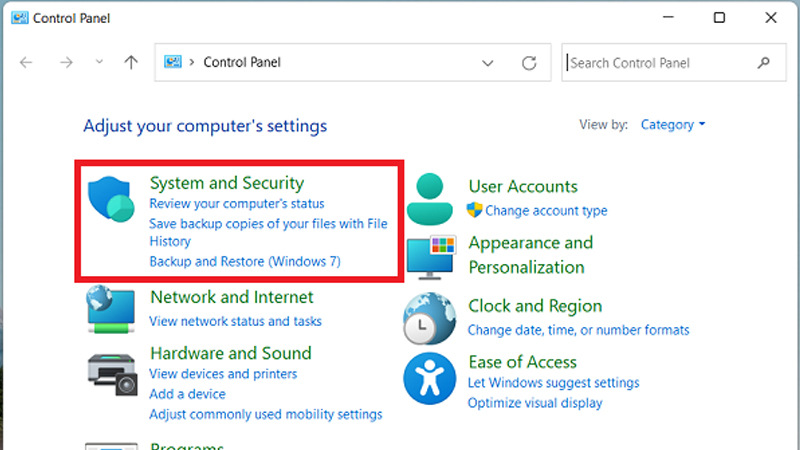The image size is (800, 450).
Task: Open Backup and Restore (Windows 7)
Action: 245,262
